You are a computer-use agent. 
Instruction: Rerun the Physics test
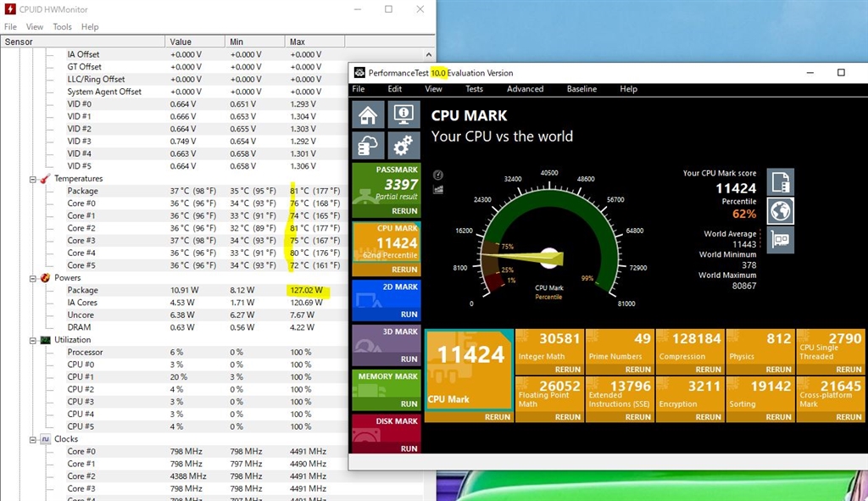click(x=778, y=370)
